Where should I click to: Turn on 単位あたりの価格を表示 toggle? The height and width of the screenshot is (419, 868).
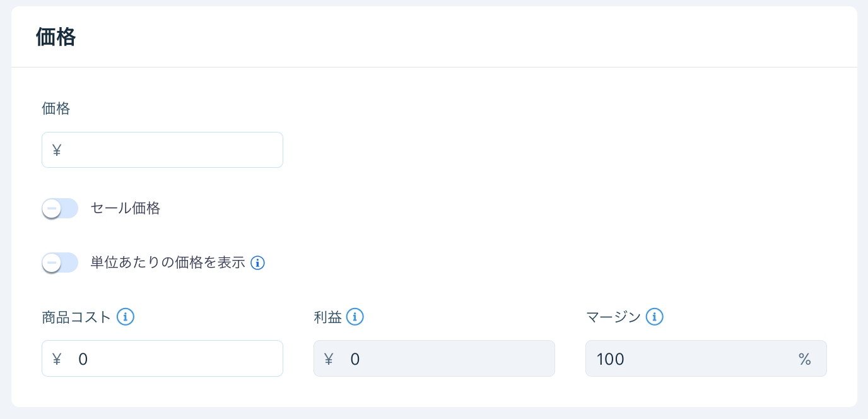coord(60,263)
